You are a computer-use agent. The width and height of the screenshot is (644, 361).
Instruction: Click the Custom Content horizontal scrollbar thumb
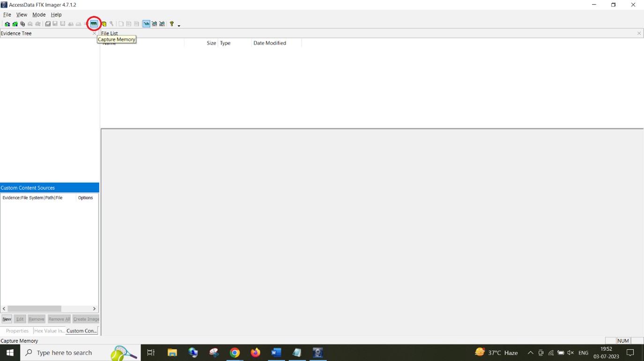(x=34, y=308)
